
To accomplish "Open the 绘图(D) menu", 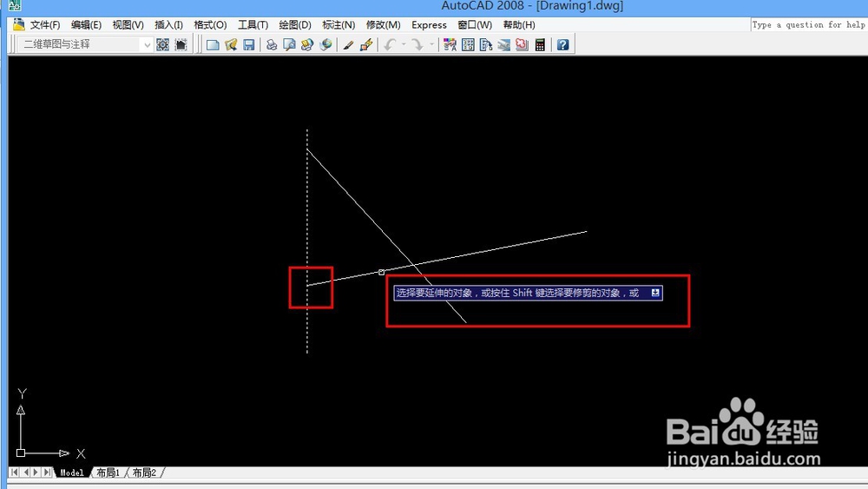I will pyautogui.click(x=295, y=25).
